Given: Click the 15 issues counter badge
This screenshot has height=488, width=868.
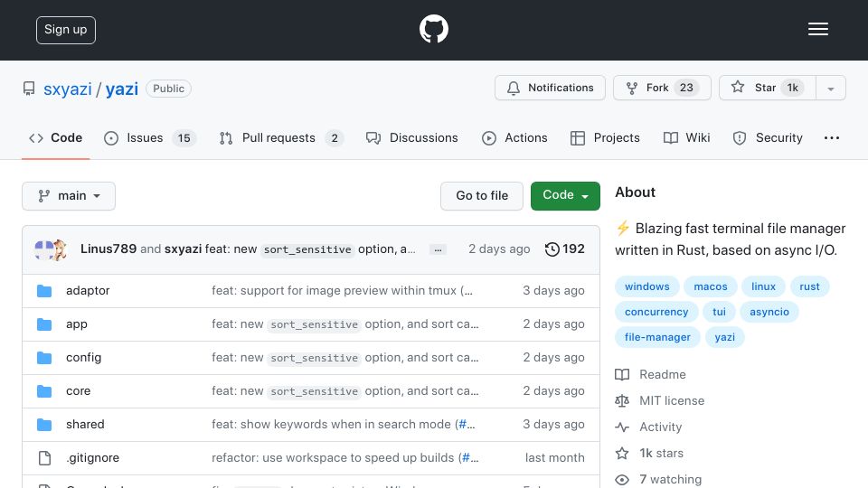Looking at the screenshot, I should point(184,137).
